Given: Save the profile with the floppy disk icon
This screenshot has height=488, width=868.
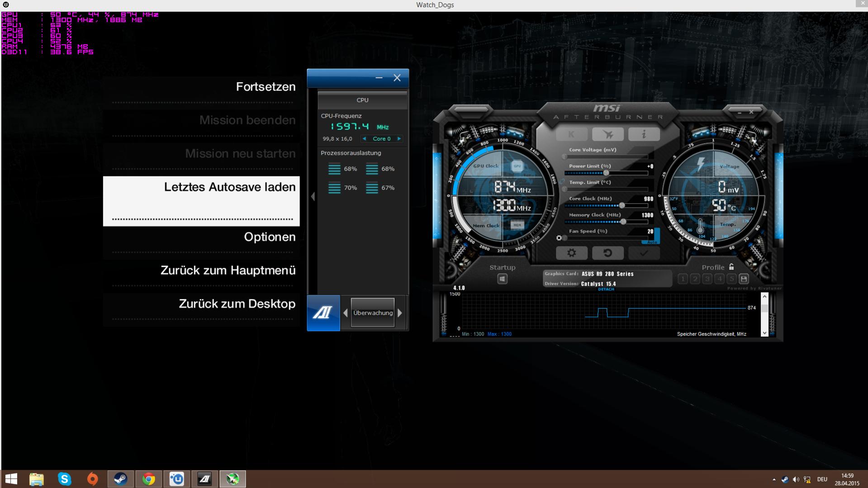Looking at the screenshot, I should pos(744,279).
